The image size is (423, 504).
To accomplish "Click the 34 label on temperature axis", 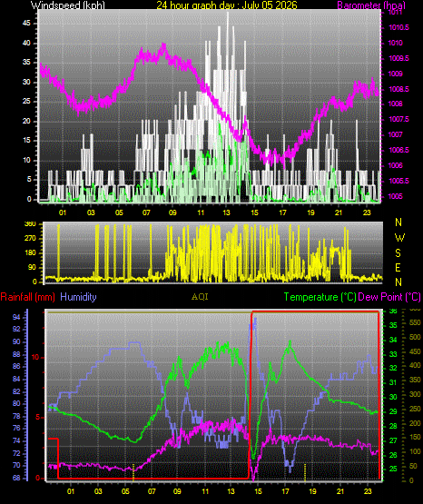I will pyautogui.click(x=393, y=340).
